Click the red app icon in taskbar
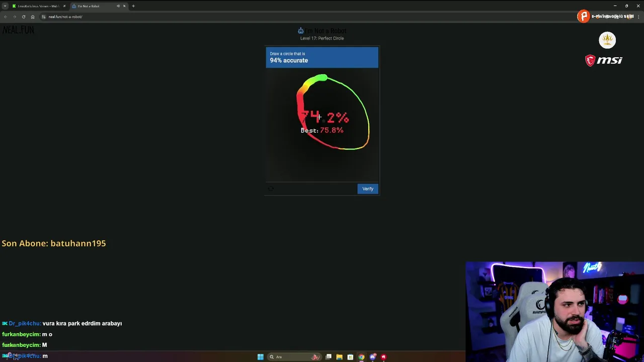644x362 pixels. point(383,357)
